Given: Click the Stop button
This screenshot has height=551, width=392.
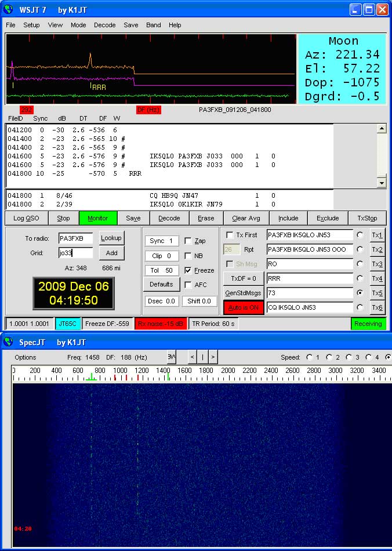Looking at the screenshot, I should click(x=64, y=218).
